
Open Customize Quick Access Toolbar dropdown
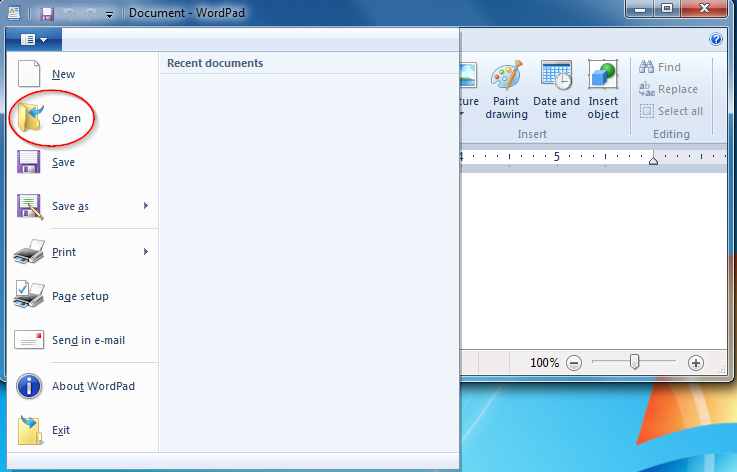[109, 15]
